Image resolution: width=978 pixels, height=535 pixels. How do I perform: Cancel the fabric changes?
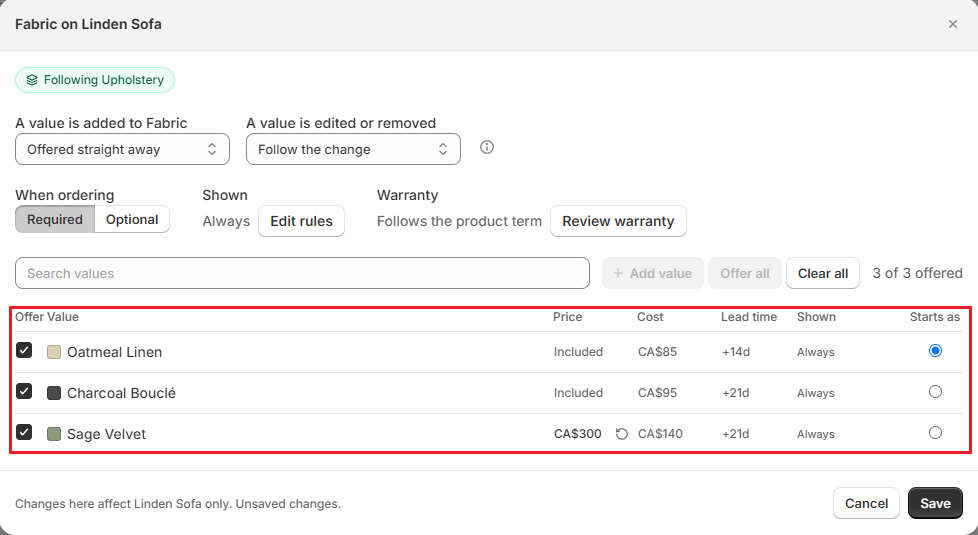866,503
